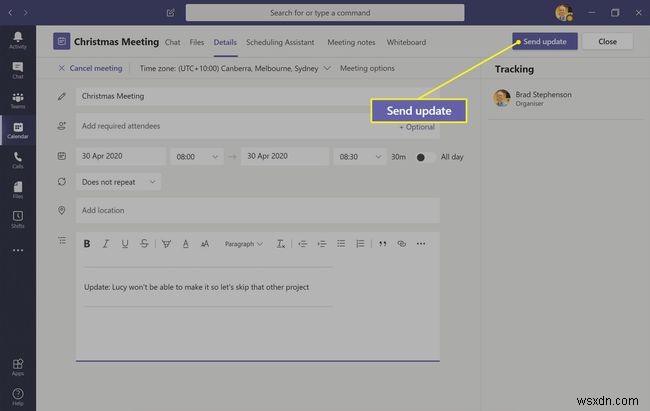Open the Paragraph style dropdown
The height and width of the screenshot is (411, 650).
[243, 244]
